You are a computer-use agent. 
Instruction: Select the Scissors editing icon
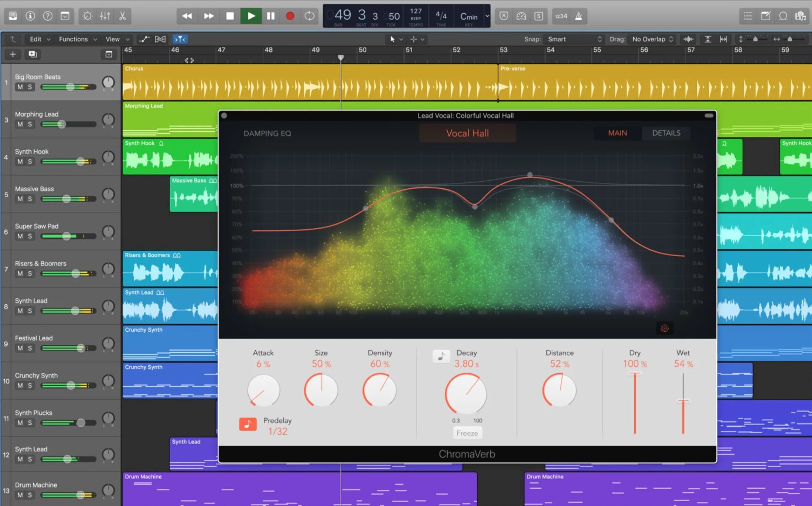pos(122,16)
